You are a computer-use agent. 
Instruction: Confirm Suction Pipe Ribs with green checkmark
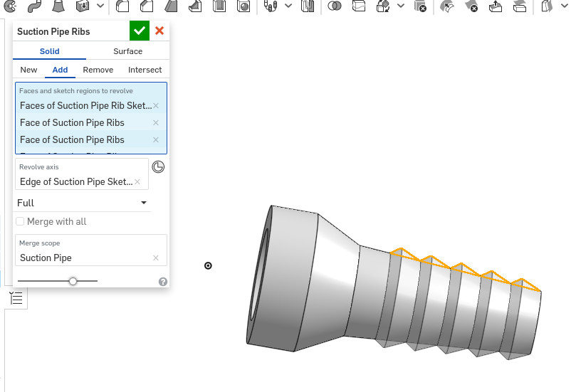click(x=140, y=31)
